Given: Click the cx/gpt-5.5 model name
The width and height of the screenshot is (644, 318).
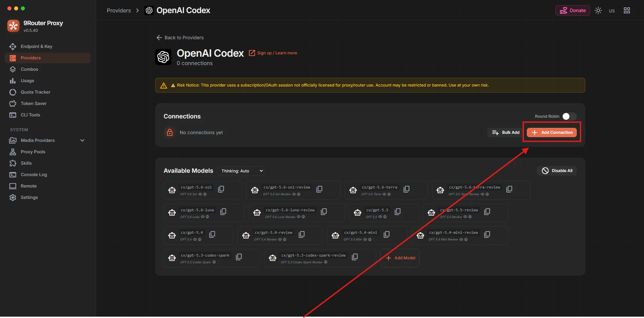Looking at the screenshot, I should (x=377, y=210).
